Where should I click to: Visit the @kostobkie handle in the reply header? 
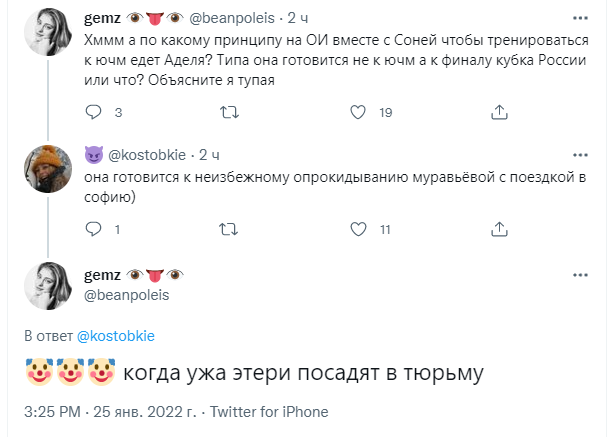[149, 155]
